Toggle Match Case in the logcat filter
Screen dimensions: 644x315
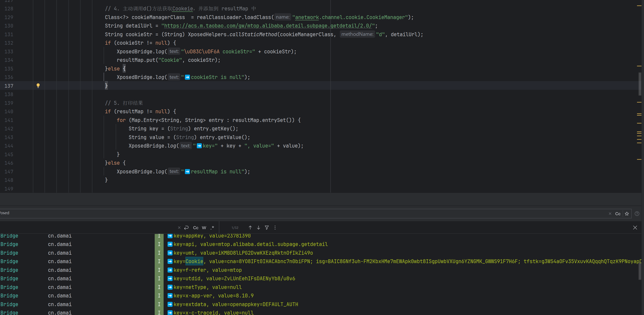pos(618,214)
